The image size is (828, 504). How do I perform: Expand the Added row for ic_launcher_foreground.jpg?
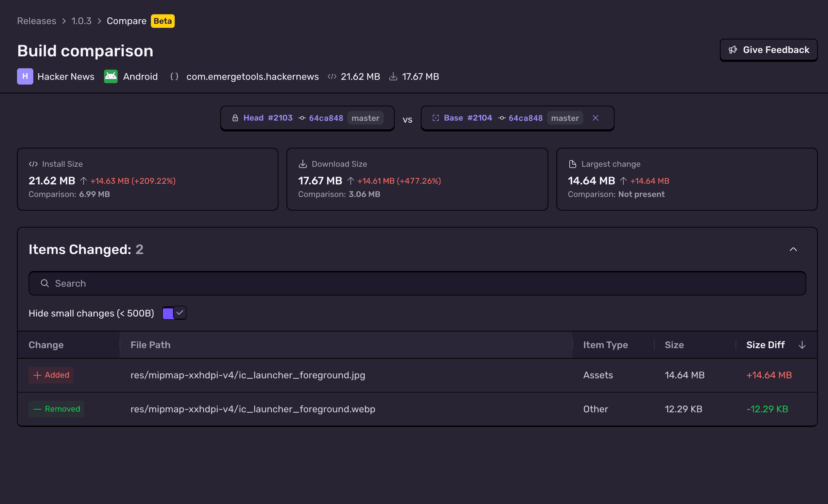(x=248, y=375)
